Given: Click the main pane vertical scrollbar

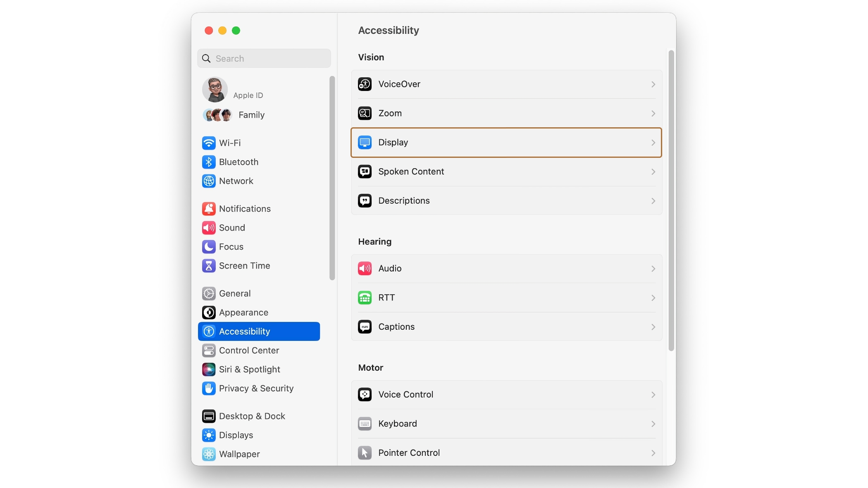Looking at the screenshot, I should 671,200.
